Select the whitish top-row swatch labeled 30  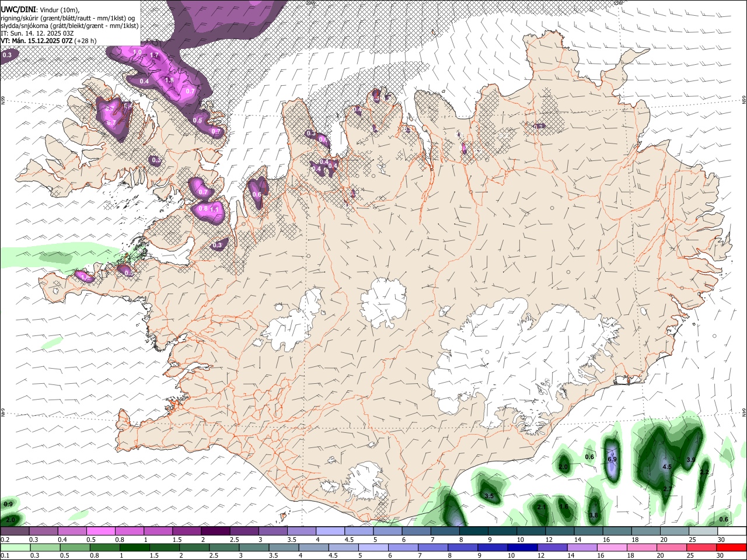732,531
